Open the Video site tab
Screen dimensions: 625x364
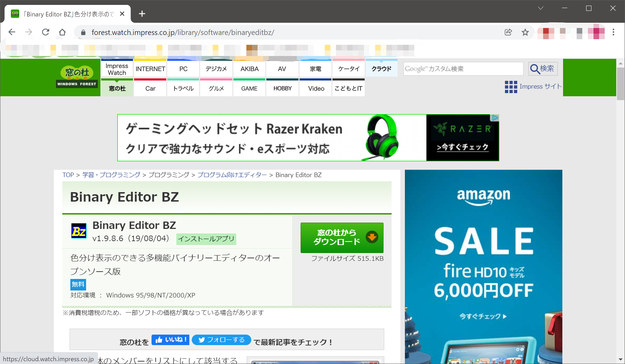tap(316, 88)
